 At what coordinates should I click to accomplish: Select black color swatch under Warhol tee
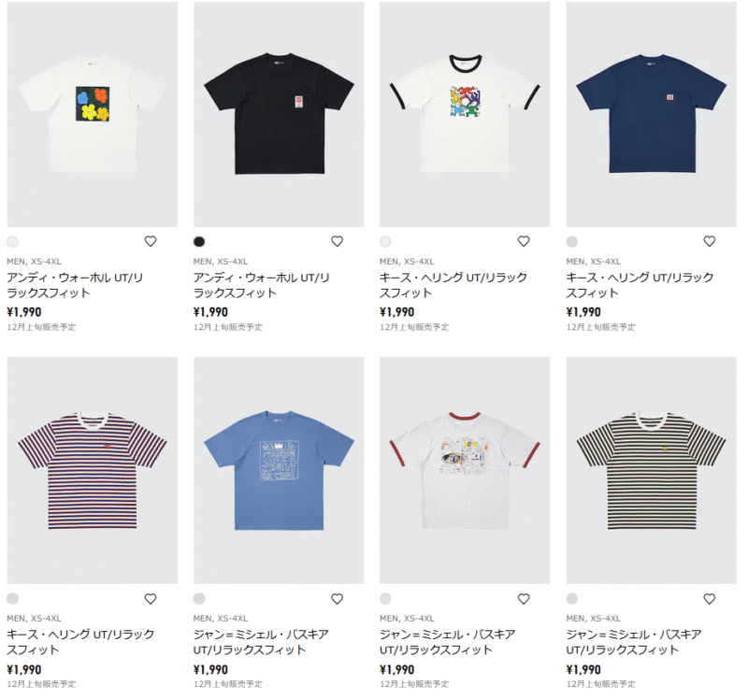click(199, 242)
